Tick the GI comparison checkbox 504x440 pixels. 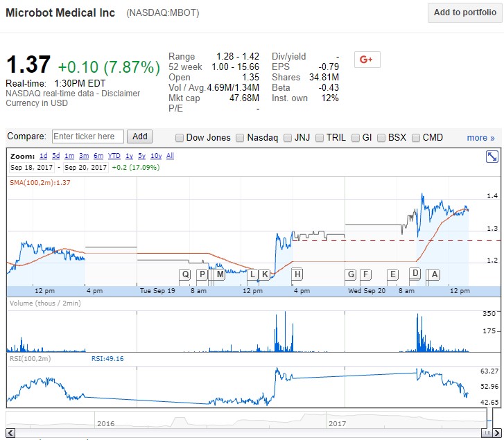point(356,138)
